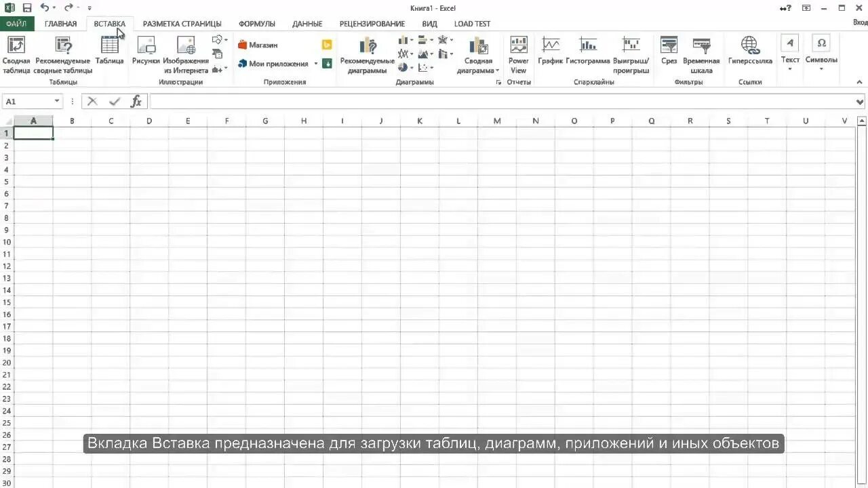Switch to the ДАННЫЕ tab
The height and width of the screenshot is (488, 868).
307,24
